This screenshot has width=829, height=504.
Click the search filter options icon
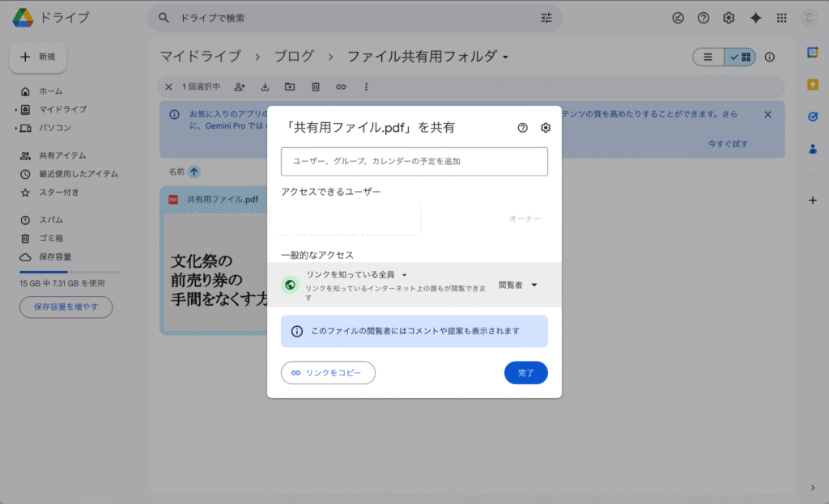point(546,18)
